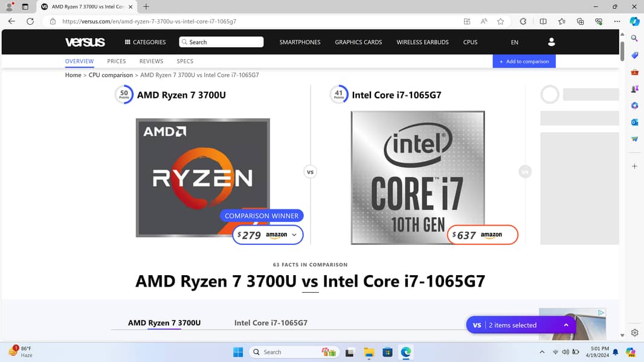The width and height of the screenshot is (644, 362).
Task: Expand the 2 items selected panel
Action: click(521, 325)
